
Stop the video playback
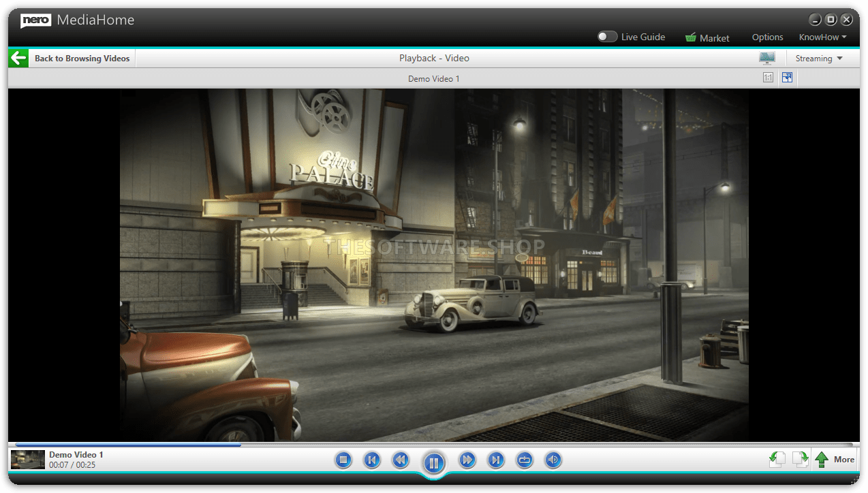click(x=343, y=460)
